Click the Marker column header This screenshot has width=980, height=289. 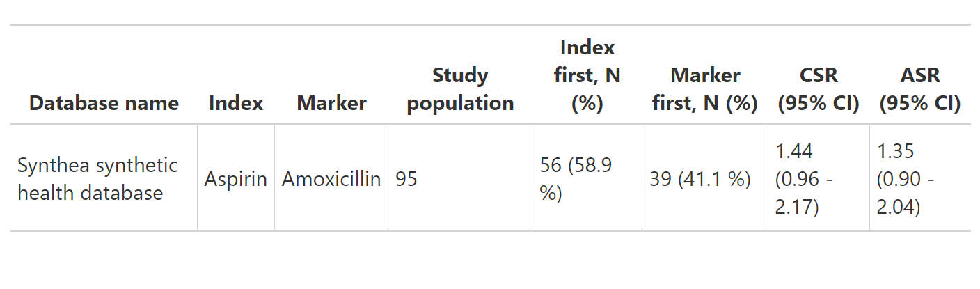click(331, 104)
